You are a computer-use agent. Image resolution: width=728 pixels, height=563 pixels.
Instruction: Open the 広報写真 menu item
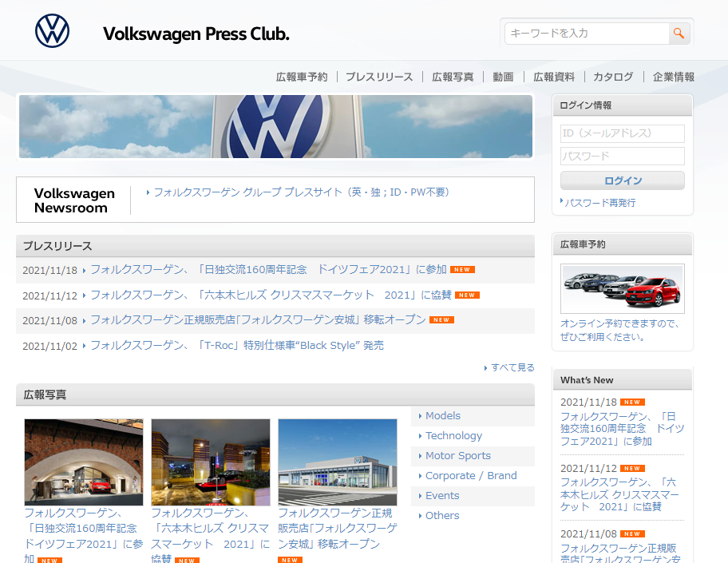[453, 77]
